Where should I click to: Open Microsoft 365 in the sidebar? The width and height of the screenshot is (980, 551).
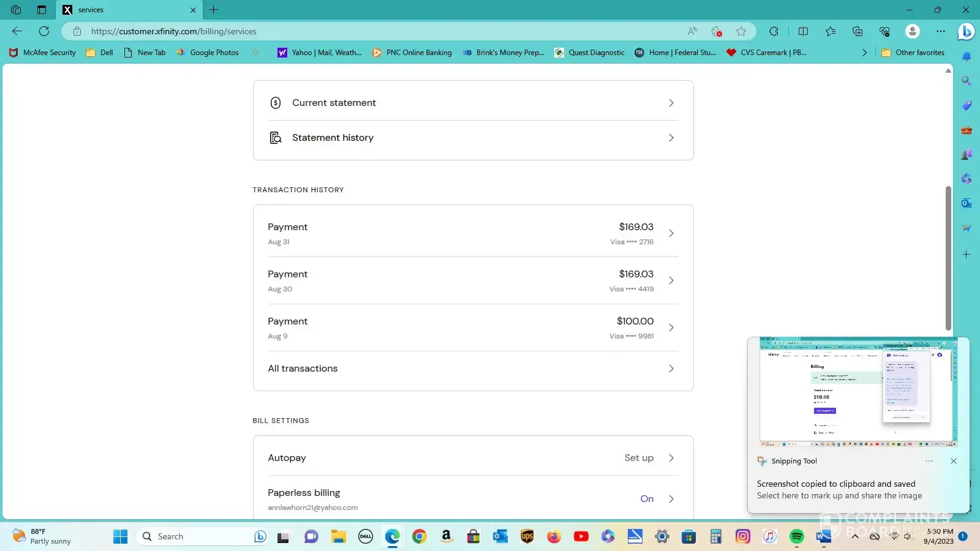coord(967,179)
